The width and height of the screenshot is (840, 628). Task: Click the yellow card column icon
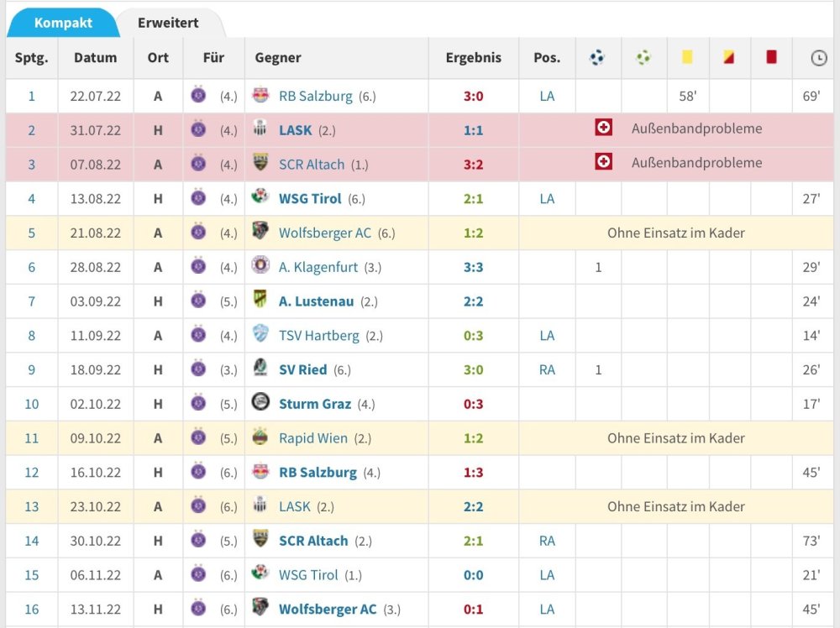pos(687,57)
